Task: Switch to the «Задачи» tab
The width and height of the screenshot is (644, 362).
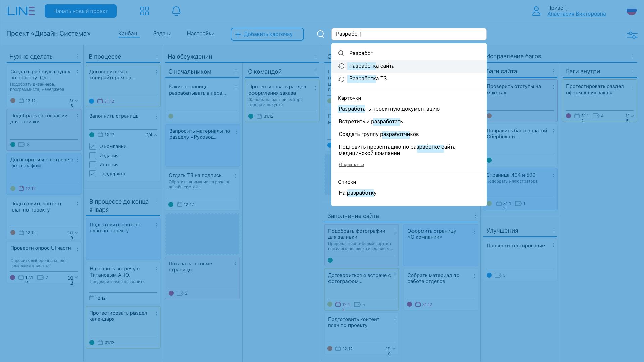Action: [x=162, y=34]
